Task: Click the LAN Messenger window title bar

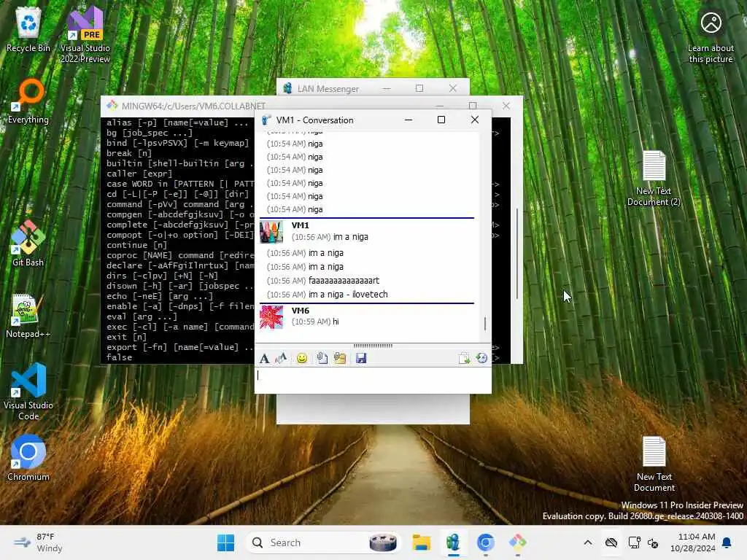Action: point(329,88)
